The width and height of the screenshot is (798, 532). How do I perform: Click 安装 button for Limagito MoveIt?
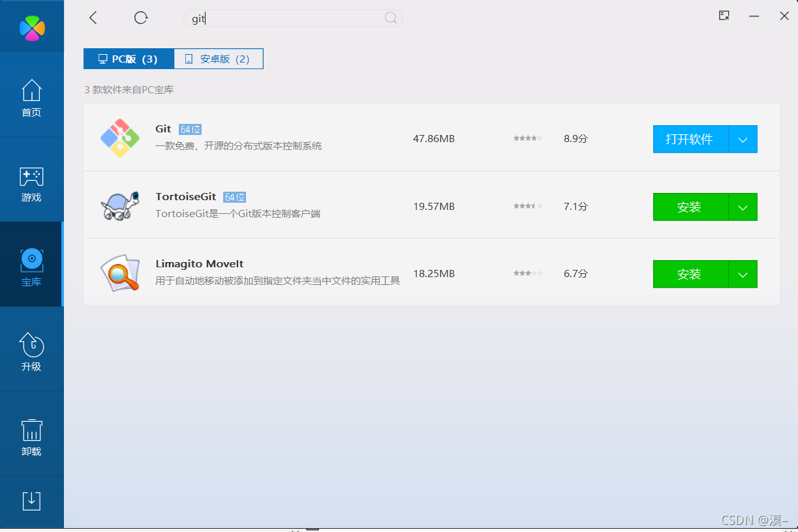click(x=690, y=274)
